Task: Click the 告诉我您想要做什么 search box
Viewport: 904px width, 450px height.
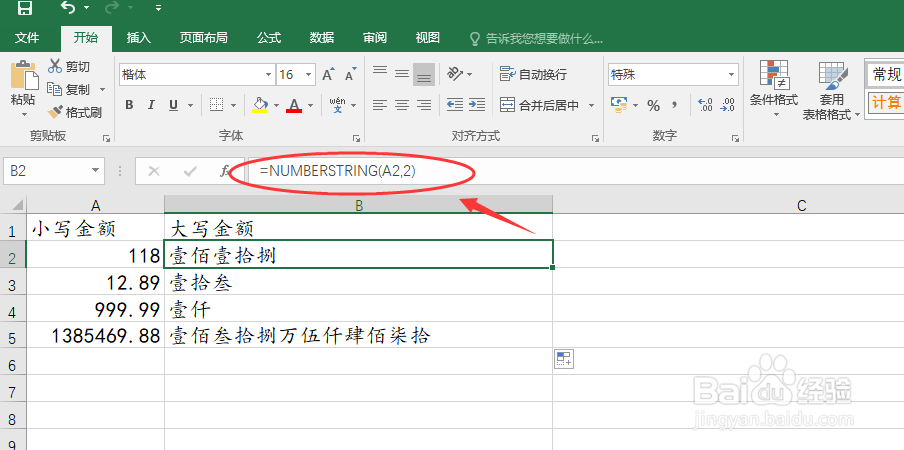Action: pos(537,39)
